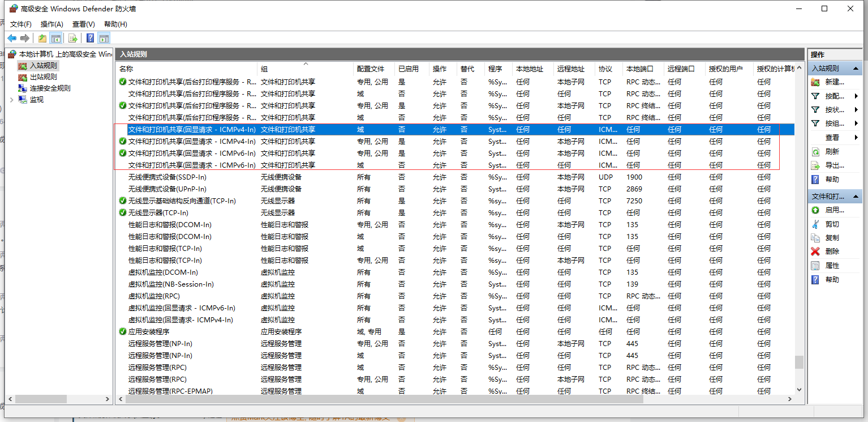Sort by the 组 column header
This screenshot has height=422, width=868.
pyautogui.click(x=306, y=69)
